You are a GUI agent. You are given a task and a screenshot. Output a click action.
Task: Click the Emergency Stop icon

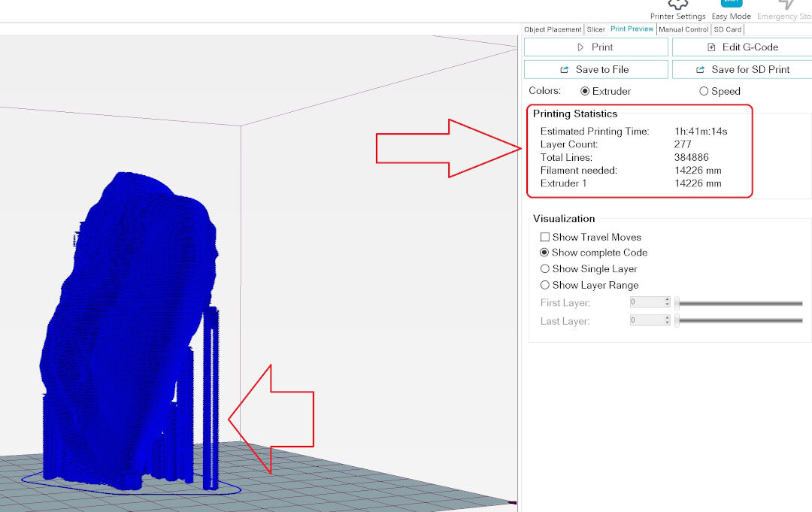(x=787, y=5)
